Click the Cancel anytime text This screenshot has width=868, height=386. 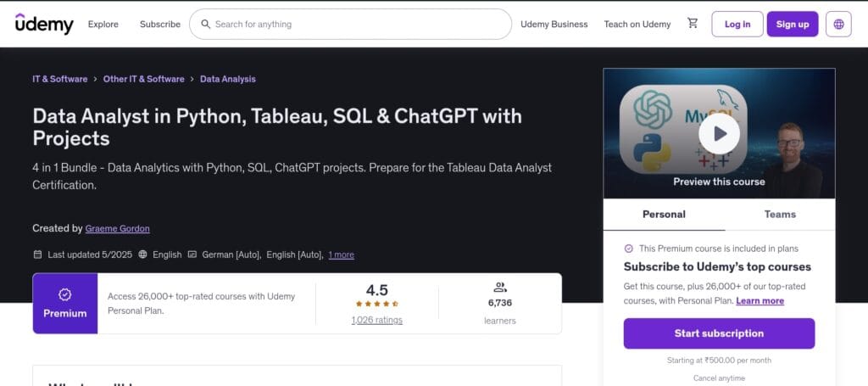[x=719, y=378]
